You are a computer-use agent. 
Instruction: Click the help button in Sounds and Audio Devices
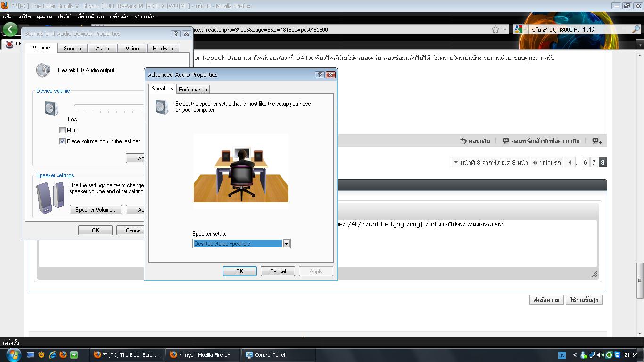[x=175, y=33]
